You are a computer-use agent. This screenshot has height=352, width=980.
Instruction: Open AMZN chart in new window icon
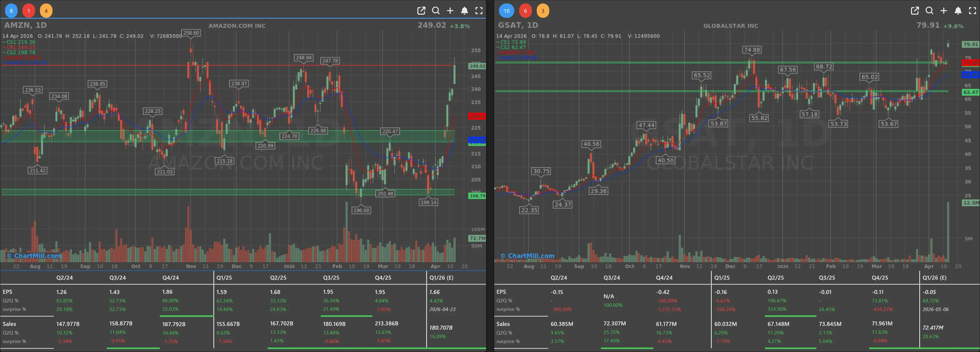click(421, 11)
